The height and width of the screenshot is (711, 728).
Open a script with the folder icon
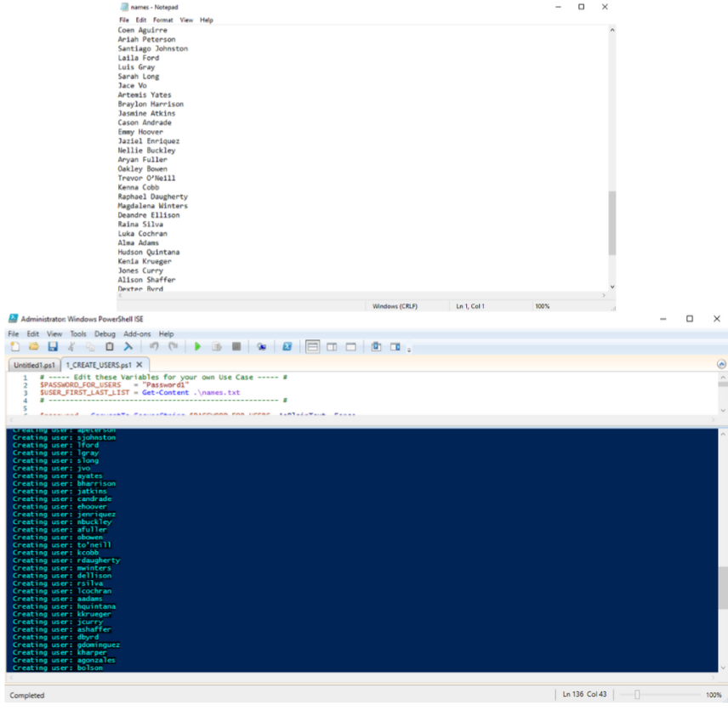coord(34,347)
